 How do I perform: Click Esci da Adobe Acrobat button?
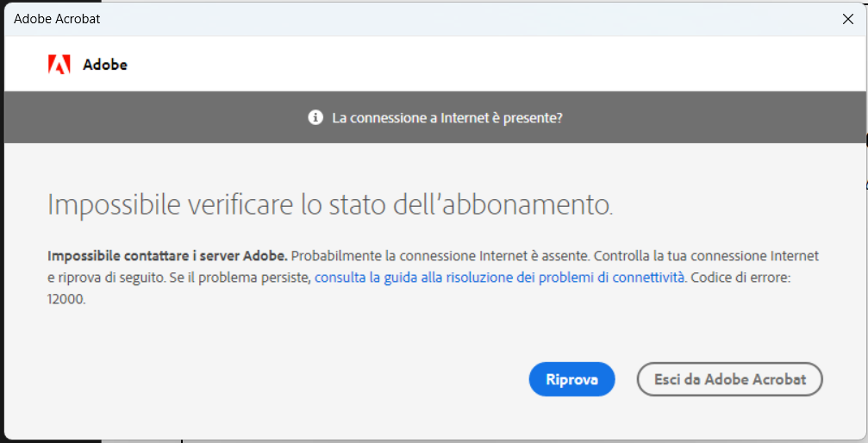729,379
